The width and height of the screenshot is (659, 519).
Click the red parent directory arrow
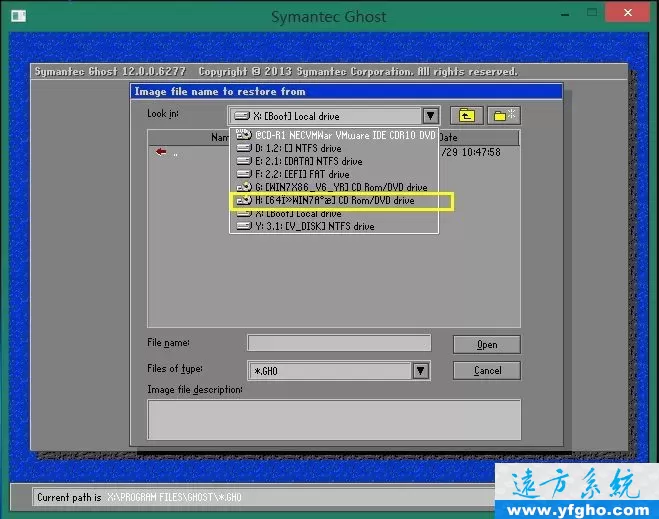[x=161, y=152]
